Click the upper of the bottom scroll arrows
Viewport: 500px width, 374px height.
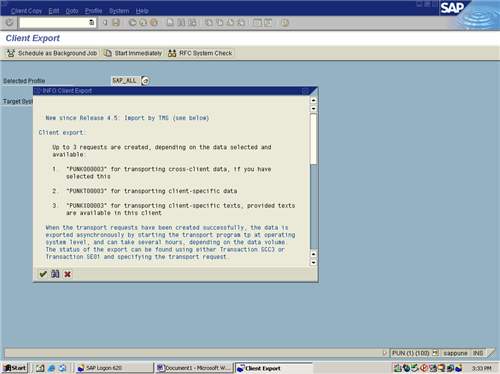coord(313,254)
